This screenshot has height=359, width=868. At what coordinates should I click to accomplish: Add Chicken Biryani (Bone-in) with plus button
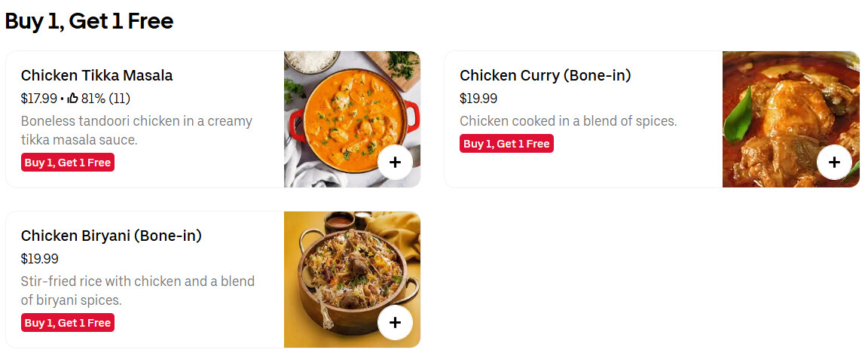395,323
